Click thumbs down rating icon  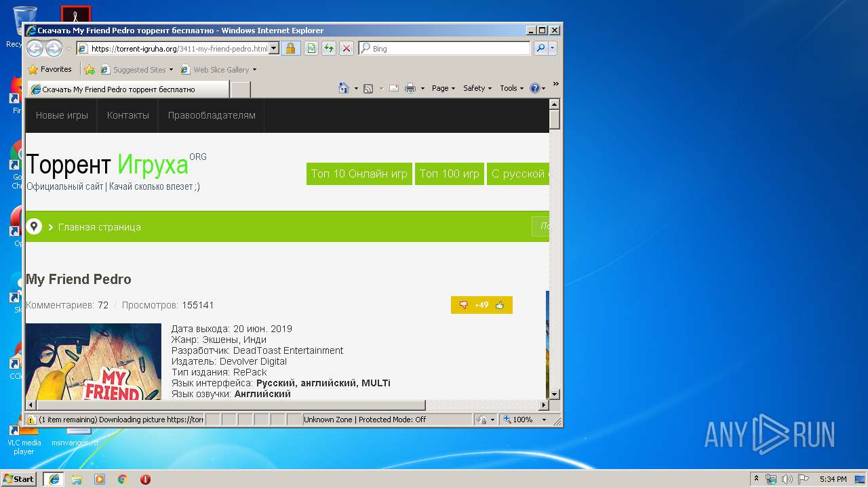(x=463, y=305)
